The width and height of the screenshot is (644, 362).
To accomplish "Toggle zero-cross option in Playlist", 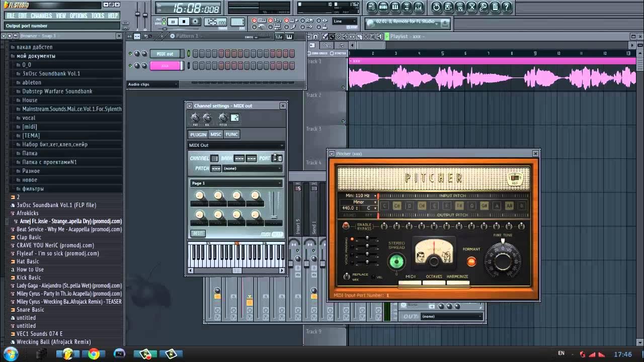I will click(x=317, y=53).
